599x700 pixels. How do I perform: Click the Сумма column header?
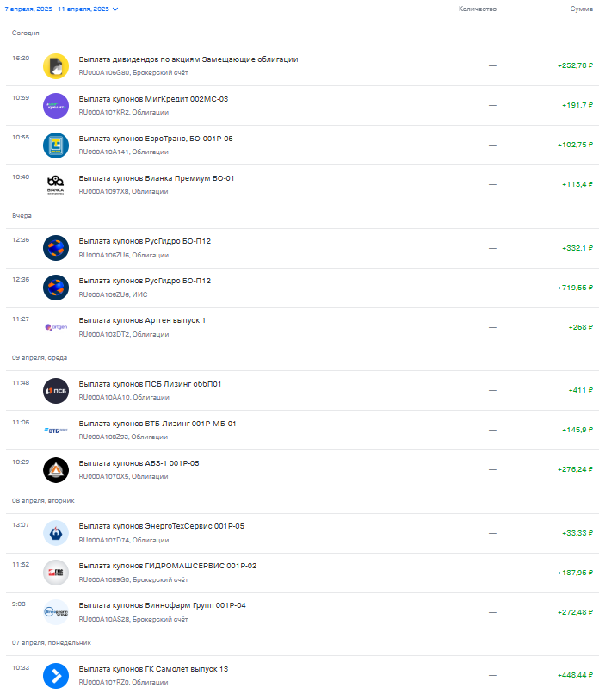coord(582,9)
